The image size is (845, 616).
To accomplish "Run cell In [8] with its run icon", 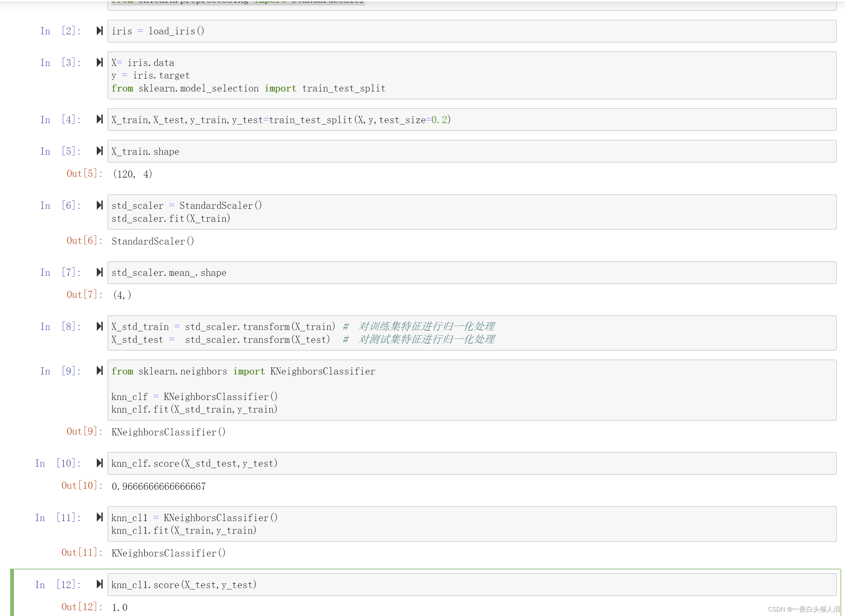I will pyautogui.click(x=100, y=326).
